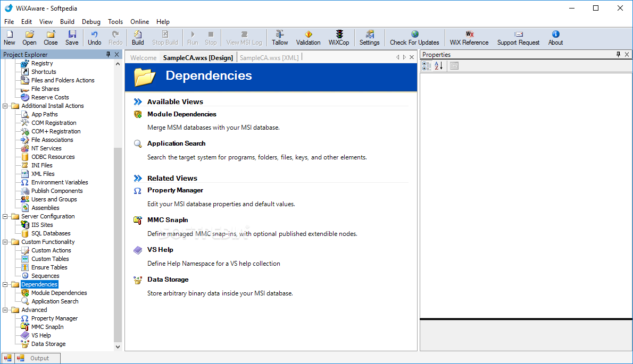Show the About dialog
Viewport: 633px width, 364px height.
click(x=555, y=38)
